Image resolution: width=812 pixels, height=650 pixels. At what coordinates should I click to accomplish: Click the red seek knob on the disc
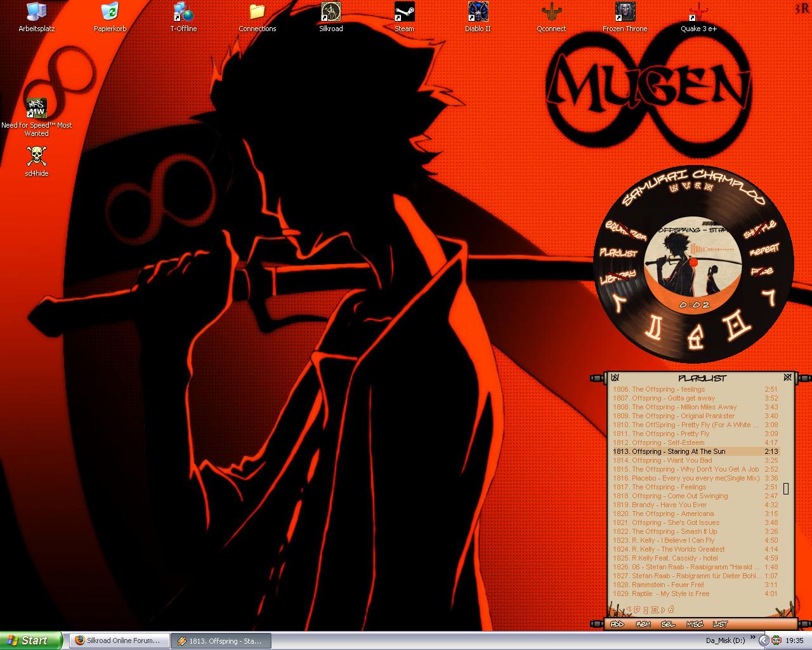693,262
